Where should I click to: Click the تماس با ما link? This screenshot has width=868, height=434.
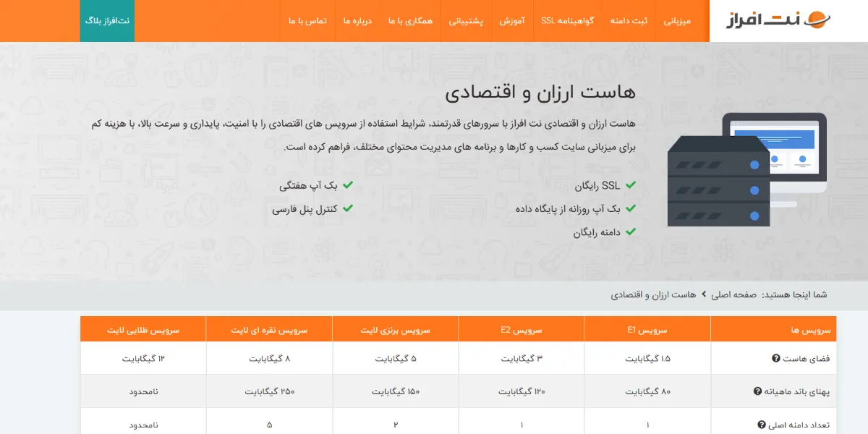point(307,21)
